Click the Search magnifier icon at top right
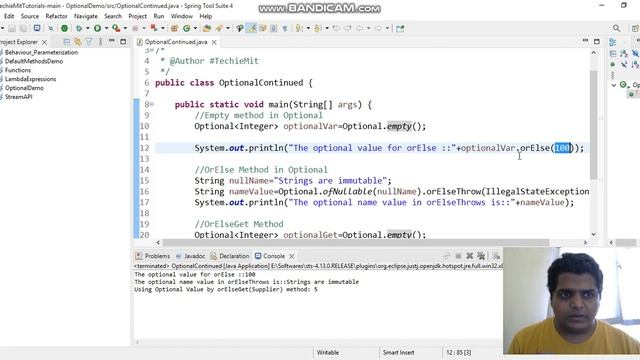640x360 pixels. click(x=616, y=28)
